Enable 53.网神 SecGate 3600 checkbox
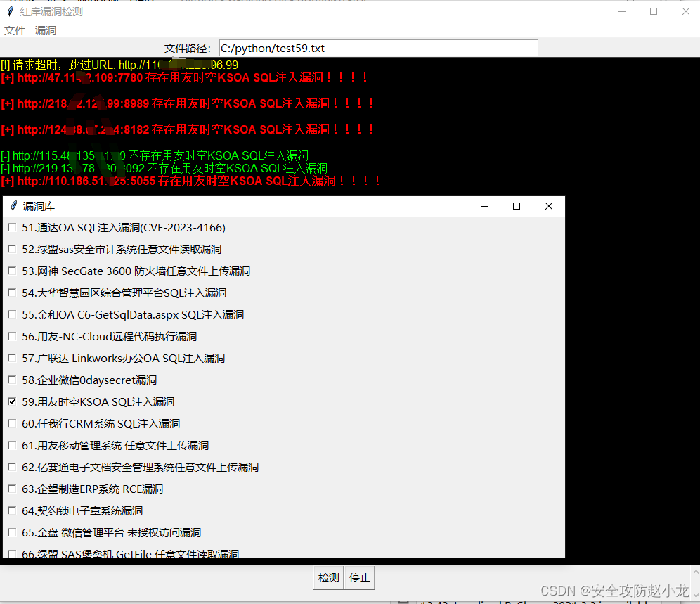Image resolution: width=700 pixels, height=604 pixels. coord(12,271)
